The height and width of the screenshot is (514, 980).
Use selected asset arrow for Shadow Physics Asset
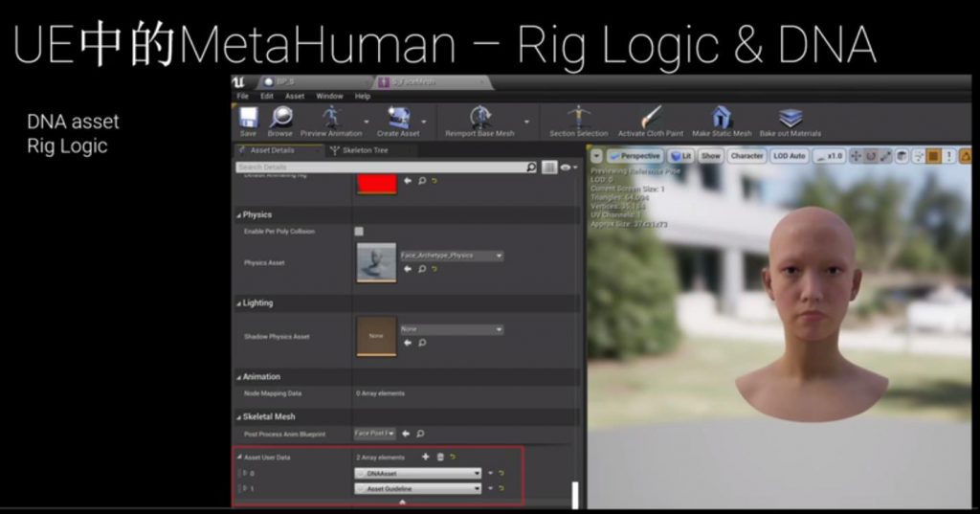click(x=408, y=343)
